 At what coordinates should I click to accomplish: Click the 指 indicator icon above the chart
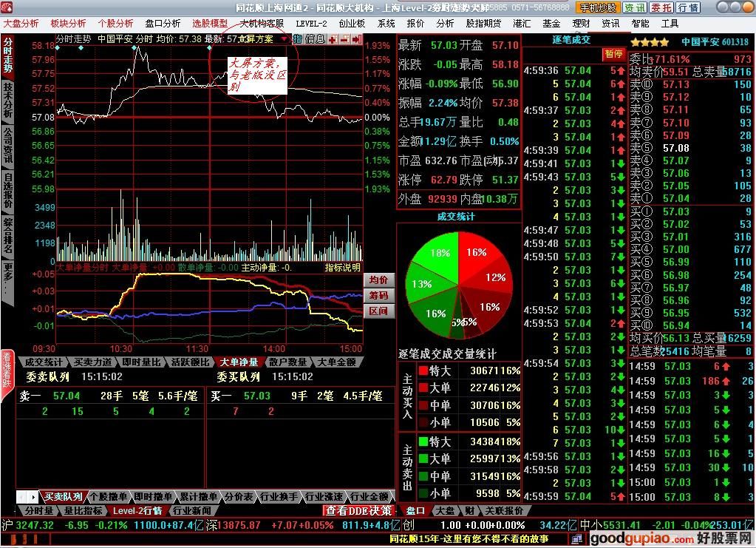tap(298, 39)
